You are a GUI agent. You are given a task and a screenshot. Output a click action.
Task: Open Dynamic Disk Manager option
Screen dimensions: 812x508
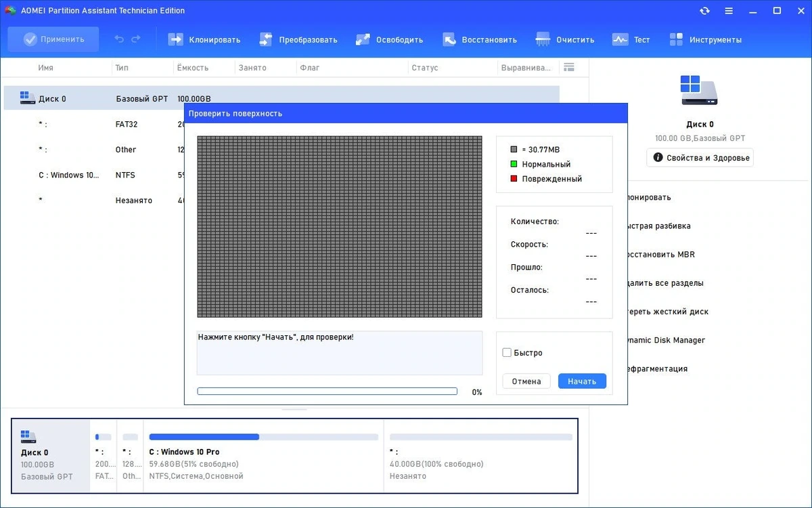coord(666,340)
